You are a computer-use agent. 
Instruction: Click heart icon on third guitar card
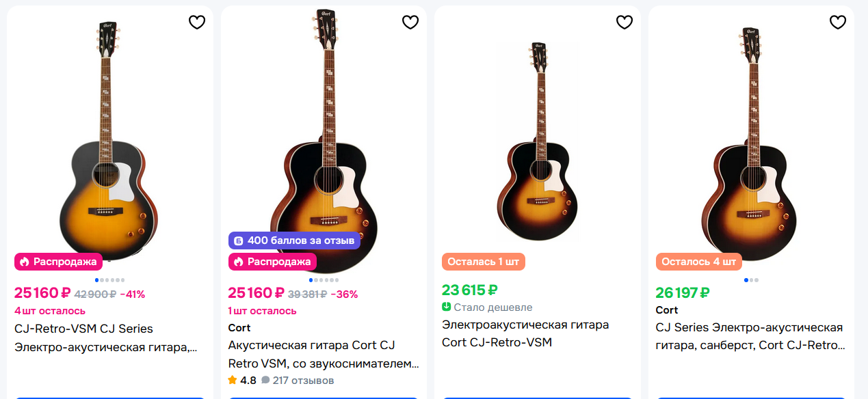coord(624,23)
